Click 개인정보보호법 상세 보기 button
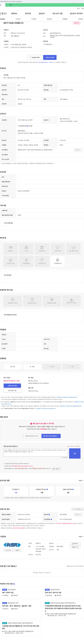Viewport: 84px width, 644px height. click(x=32, y=436)
